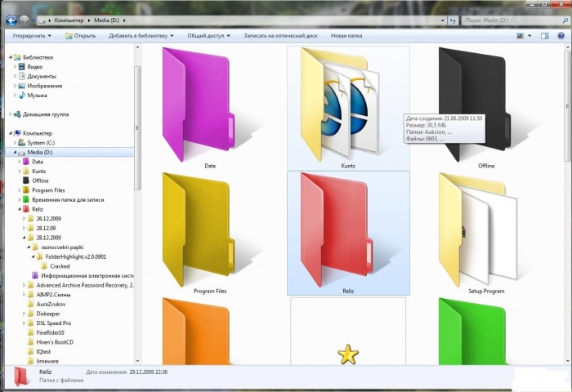The width and height of the screenshot is (572, 392).
Task: Select the red Reliz folder icon
Action: click(347, 229)
